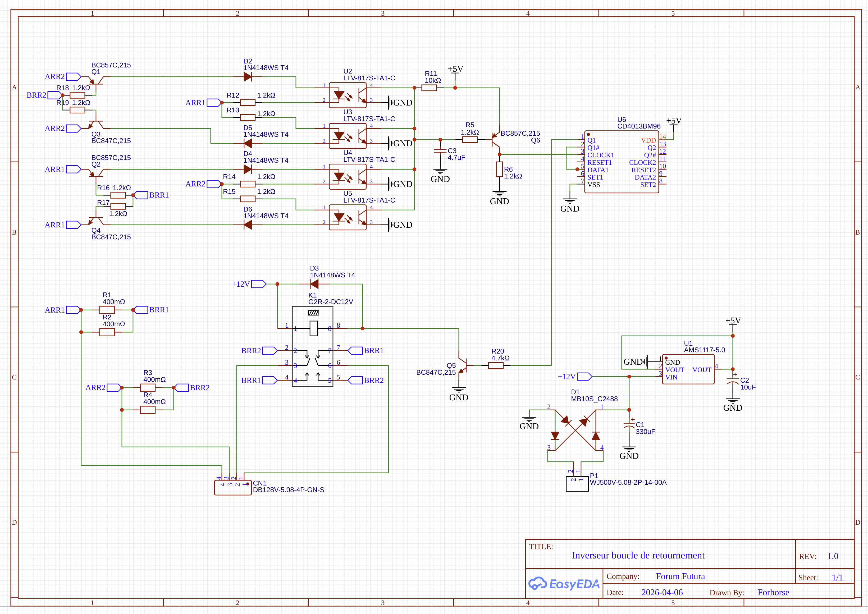Viewport: 868px width, 614px height.
Task: Select the R5 resistor symbol
Action: click(x=470, y=140)
